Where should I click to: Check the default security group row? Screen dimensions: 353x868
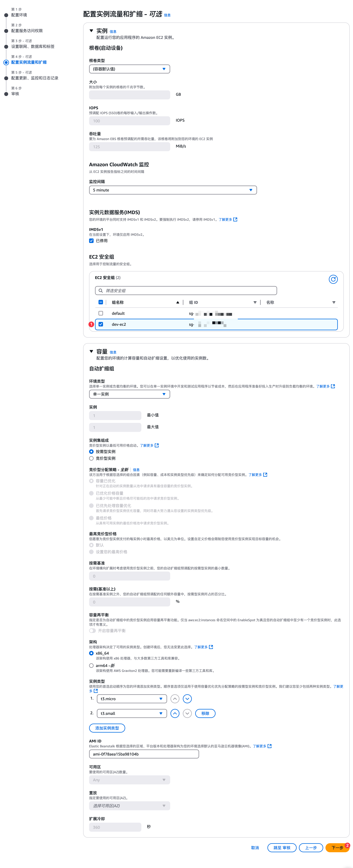(101, 313)
